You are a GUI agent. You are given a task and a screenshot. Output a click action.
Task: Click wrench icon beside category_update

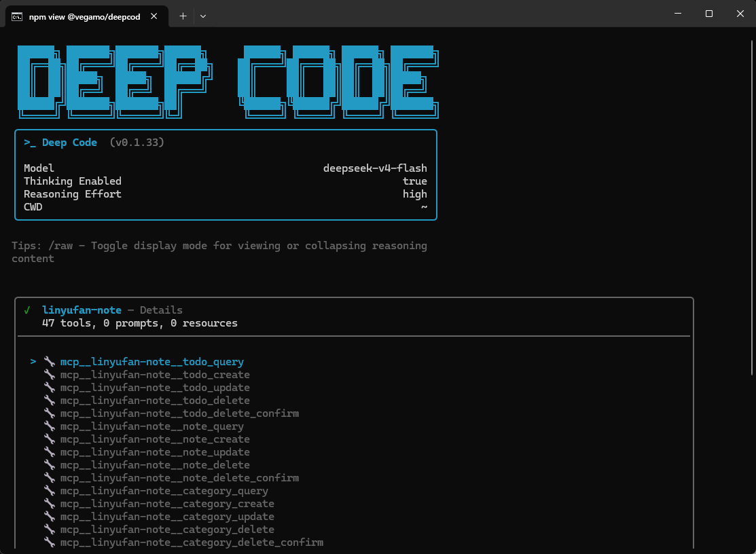tap(49, 517)
